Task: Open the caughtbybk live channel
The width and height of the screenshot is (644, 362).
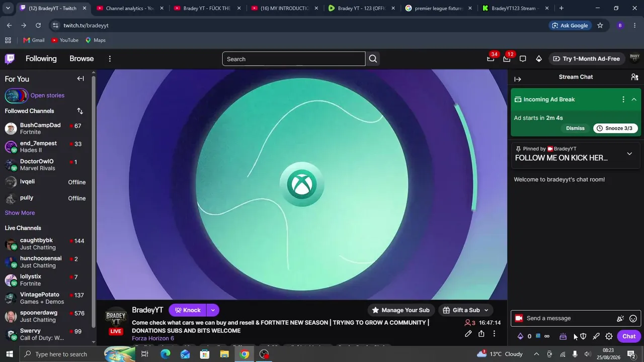Action: point(46,244)
